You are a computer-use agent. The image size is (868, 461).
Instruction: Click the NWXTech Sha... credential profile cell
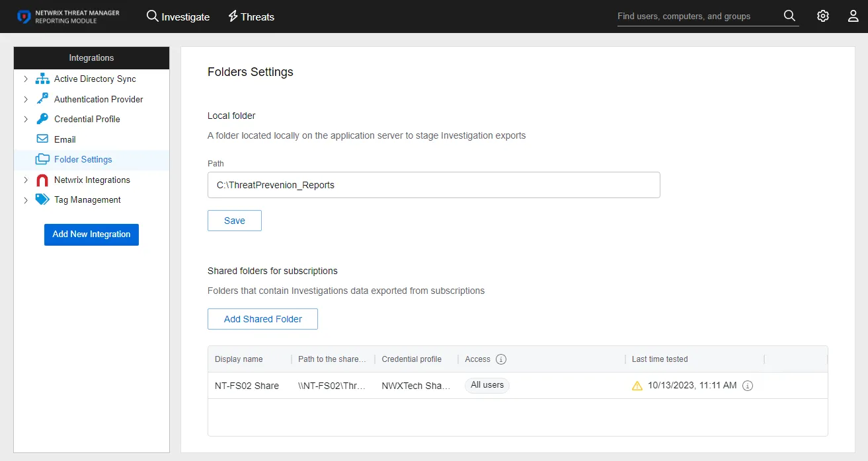416,386
